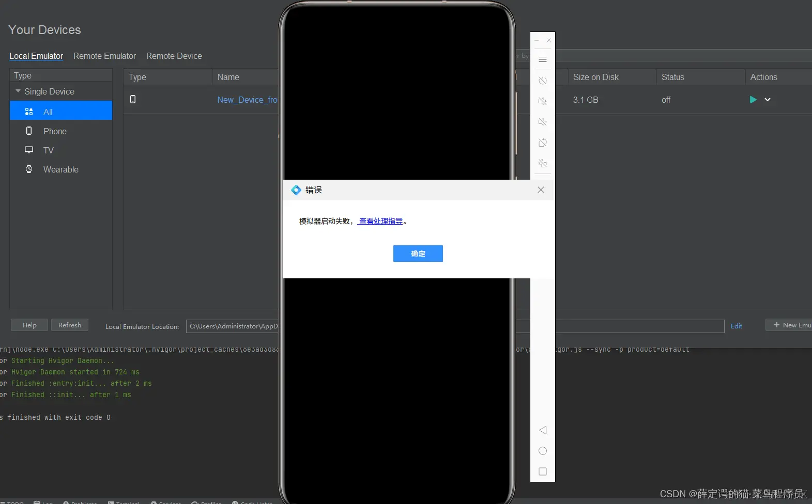Screen dimensions: 812x504
Task: Click the emulator volume down icon
Action: click(x=543, y=122)
